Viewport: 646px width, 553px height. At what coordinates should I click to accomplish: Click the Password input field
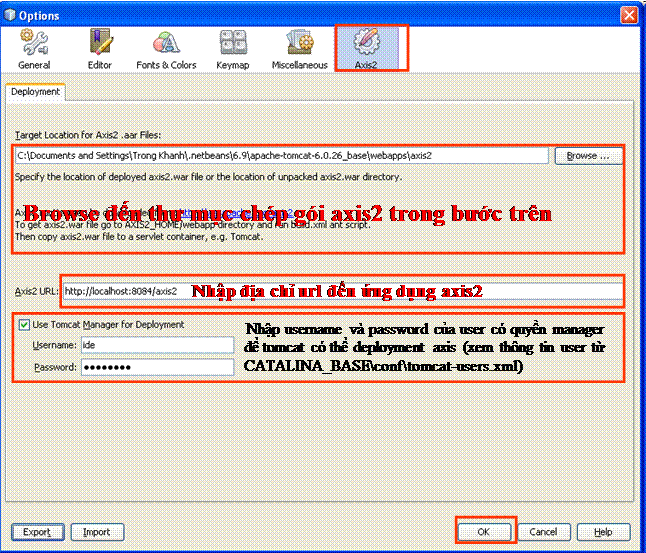point(157,367)
